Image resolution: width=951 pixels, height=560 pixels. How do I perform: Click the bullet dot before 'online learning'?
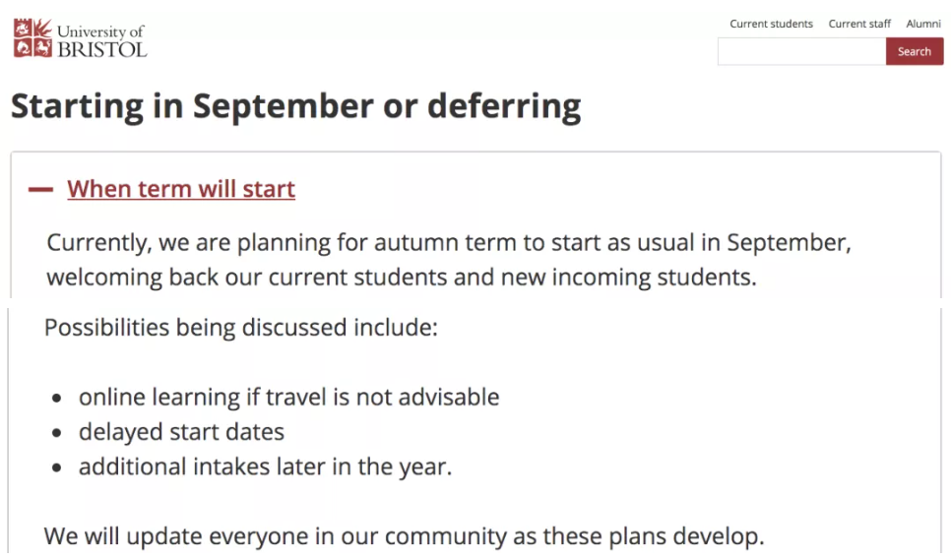[56, 399]
